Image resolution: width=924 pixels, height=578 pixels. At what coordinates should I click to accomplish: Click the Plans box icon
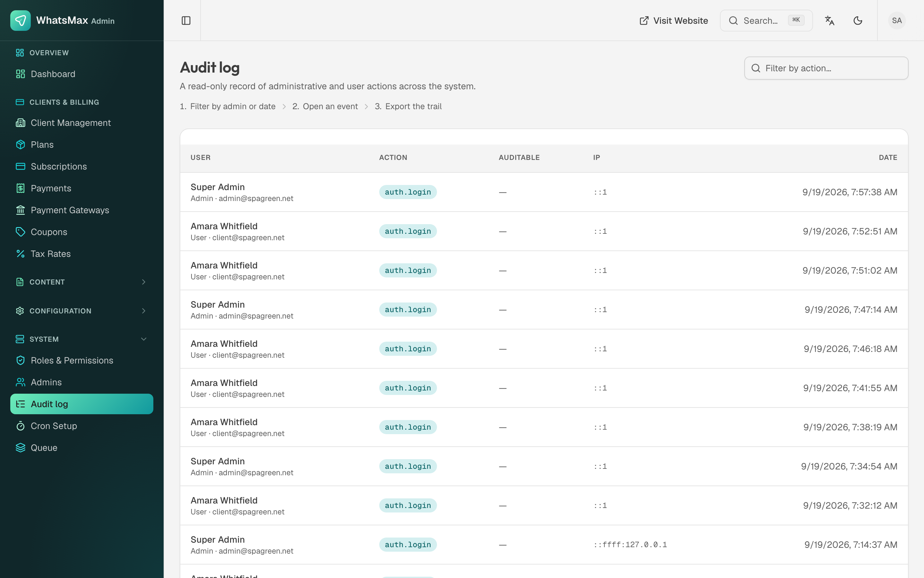(21, 144)
